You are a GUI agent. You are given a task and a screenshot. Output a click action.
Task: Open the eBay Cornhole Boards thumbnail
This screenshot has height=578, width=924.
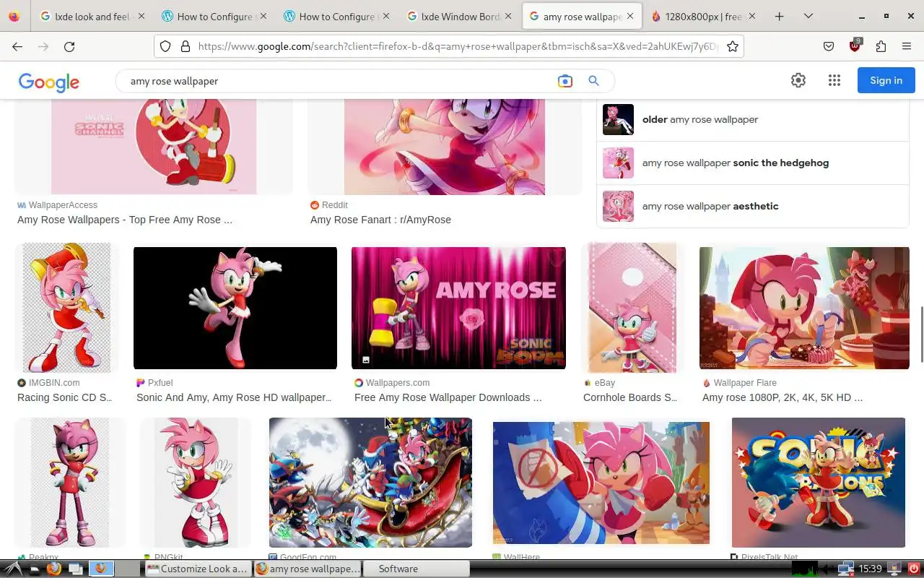click(x=632, y=308)
